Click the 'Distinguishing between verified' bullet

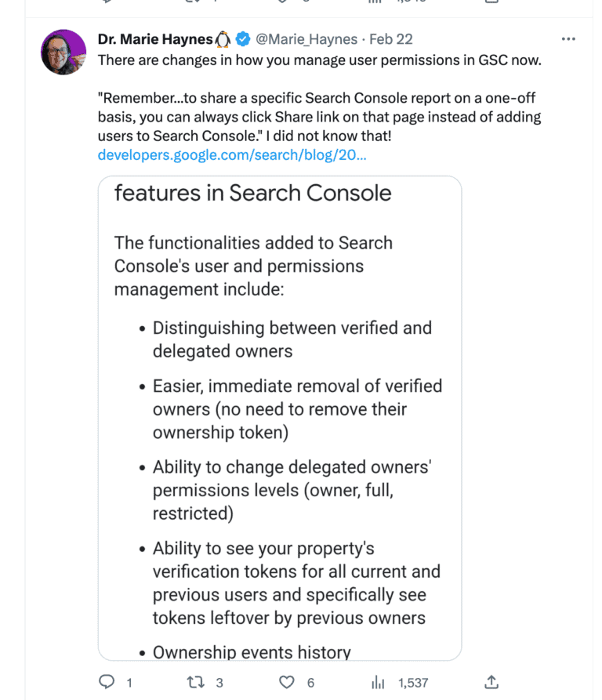pyautogui.click(x=292, y=339)
